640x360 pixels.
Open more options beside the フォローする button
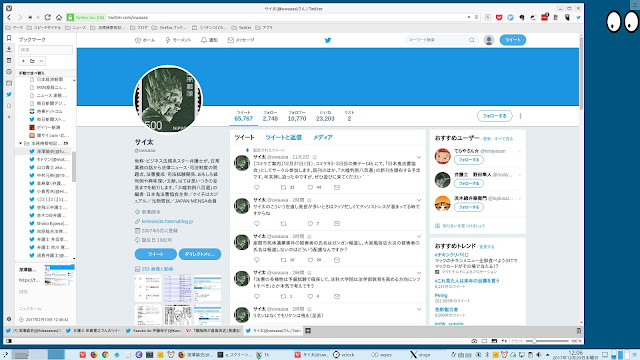coord(520,116)
